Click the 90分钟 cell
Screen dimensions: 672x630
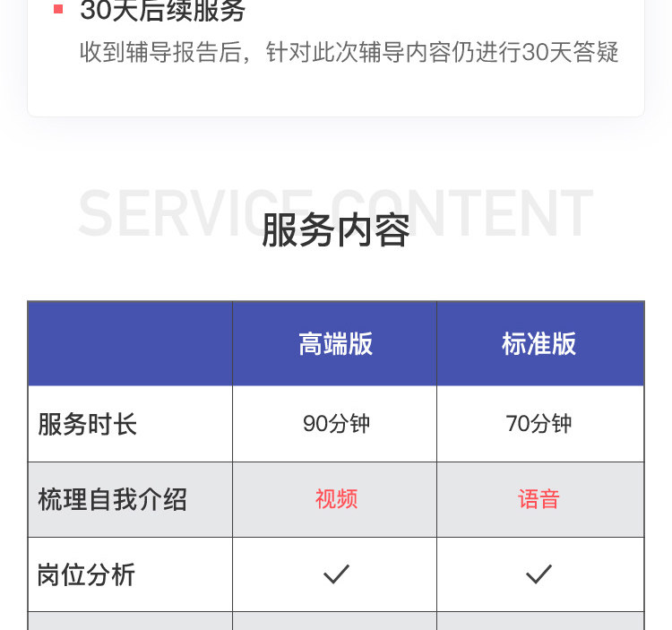pyautogui.click(x=336, y=424)
